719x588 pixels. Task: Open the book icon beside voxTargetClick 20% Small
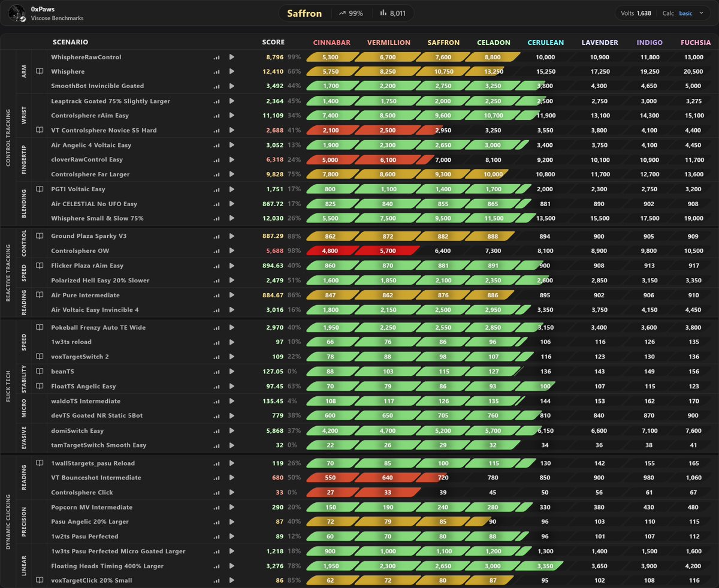(x=40, y=580)
